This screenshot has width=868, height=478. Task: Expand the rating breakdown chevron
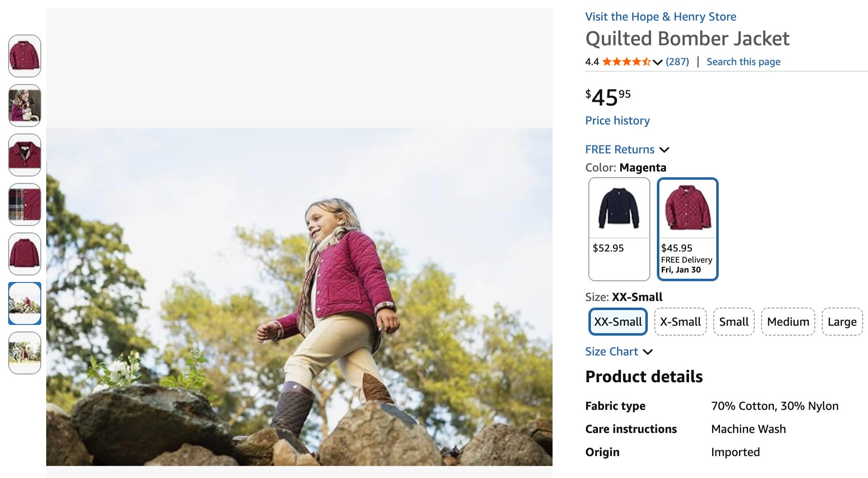coord(658,62)
